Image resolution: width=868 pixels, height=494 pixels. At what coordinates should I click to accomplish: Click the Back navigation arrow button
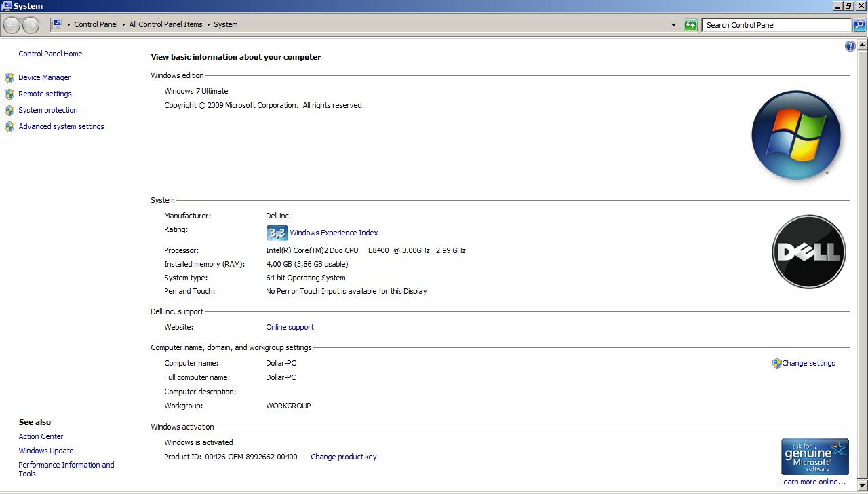[12, 25]
